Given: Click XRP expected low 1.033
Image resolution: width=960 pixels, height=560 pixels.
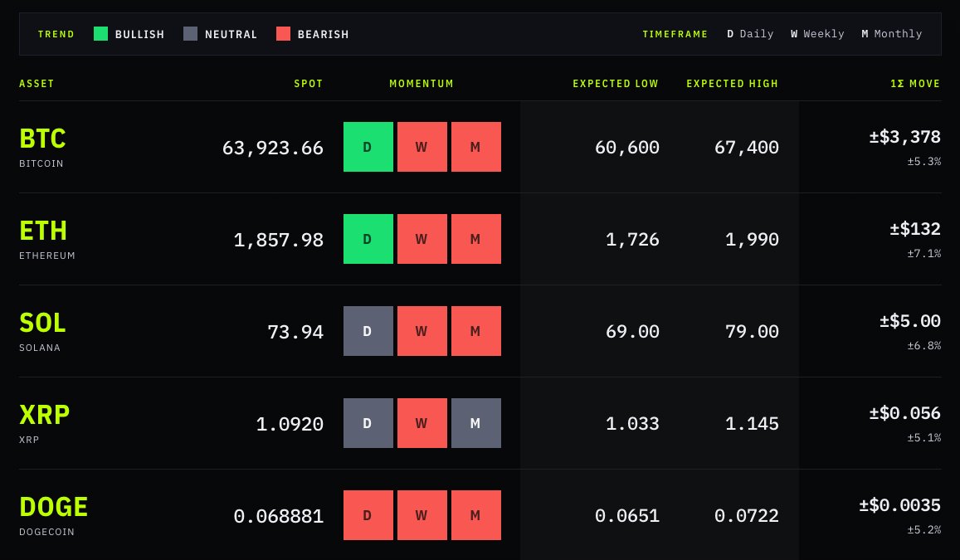Looking at the screenshot, I should pos(632,423).
